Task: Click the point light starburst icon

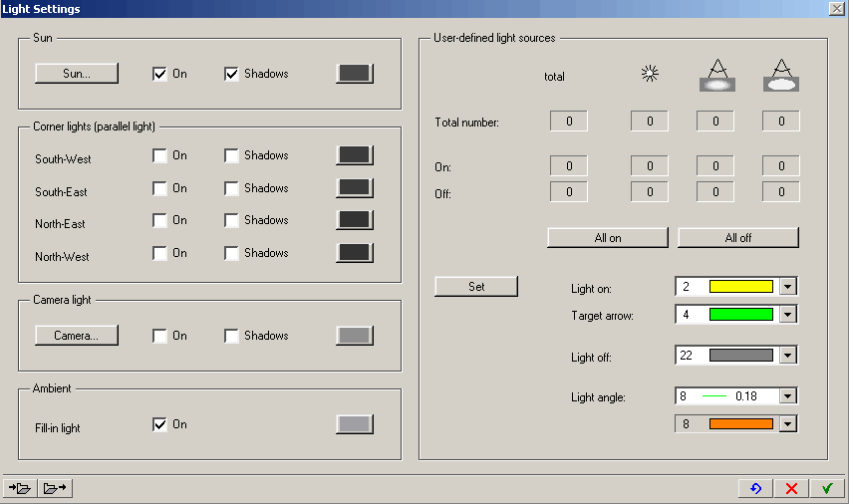Action: pos(650,74)
